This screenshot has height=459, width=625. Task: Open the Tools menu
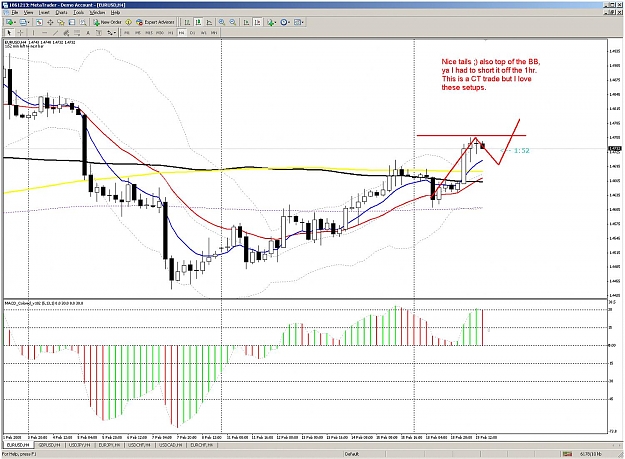pos(79,12)
